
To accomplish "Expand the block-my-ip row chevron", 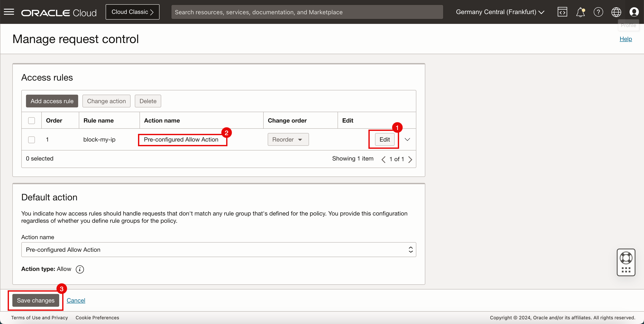I will (x=407, y=140).
